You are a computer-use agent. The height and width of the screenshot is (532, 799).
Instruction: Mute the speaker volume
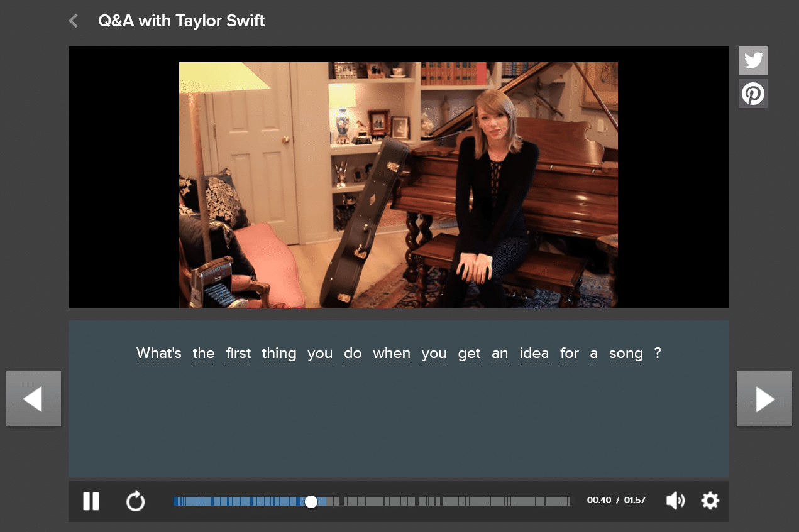(x=675, y=501)
